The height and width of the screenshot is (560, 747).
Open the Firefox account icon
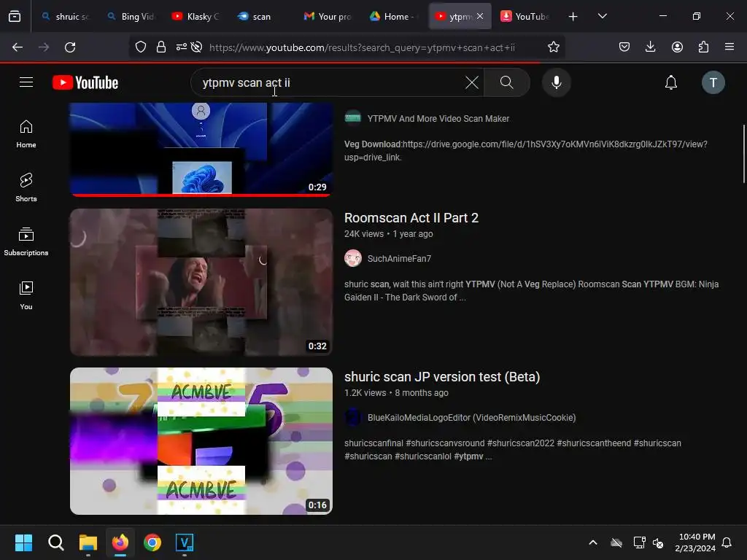(677, 47)
